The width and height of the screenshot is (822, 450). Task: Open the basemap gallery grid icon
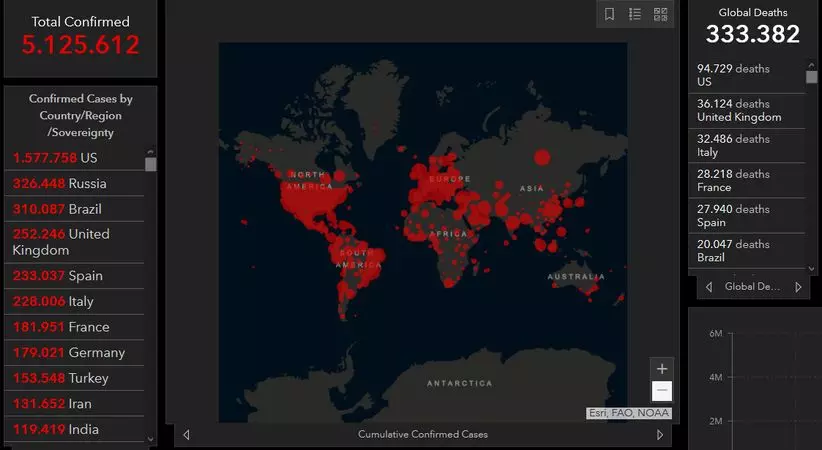click(660, 14)
